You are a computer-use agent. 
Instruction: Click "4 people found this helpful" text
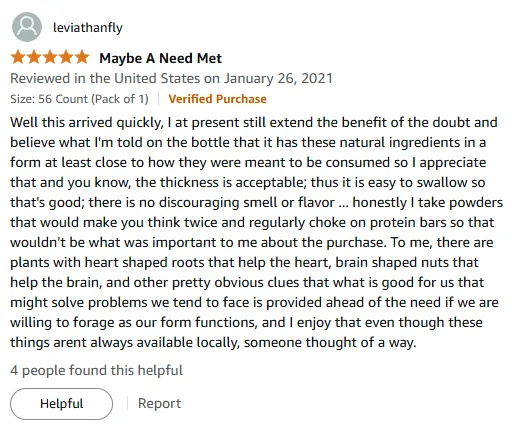(x=96, y=370)
